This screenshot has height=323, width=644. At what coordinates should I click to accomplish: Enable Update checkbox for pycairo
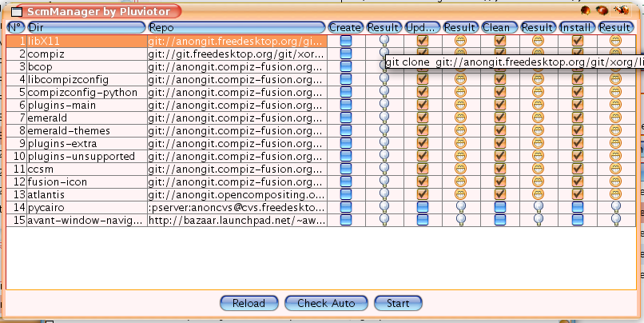423,207
